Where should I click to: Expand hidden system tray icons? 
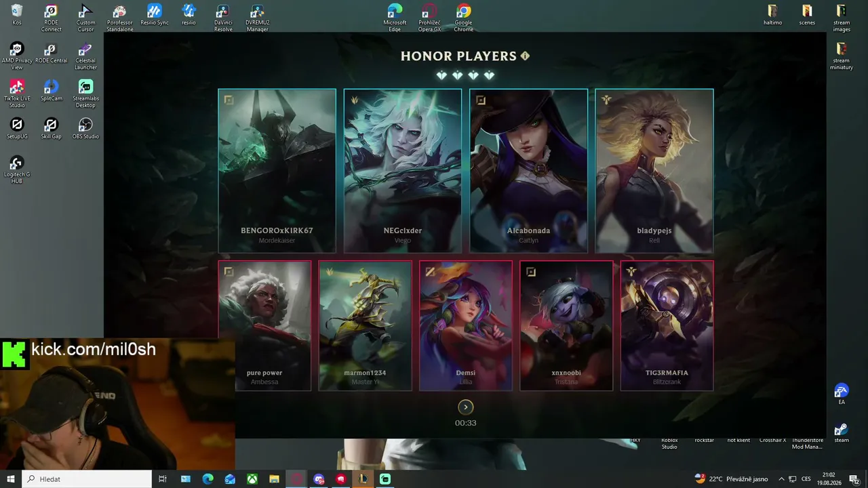(x=781, y=479)
